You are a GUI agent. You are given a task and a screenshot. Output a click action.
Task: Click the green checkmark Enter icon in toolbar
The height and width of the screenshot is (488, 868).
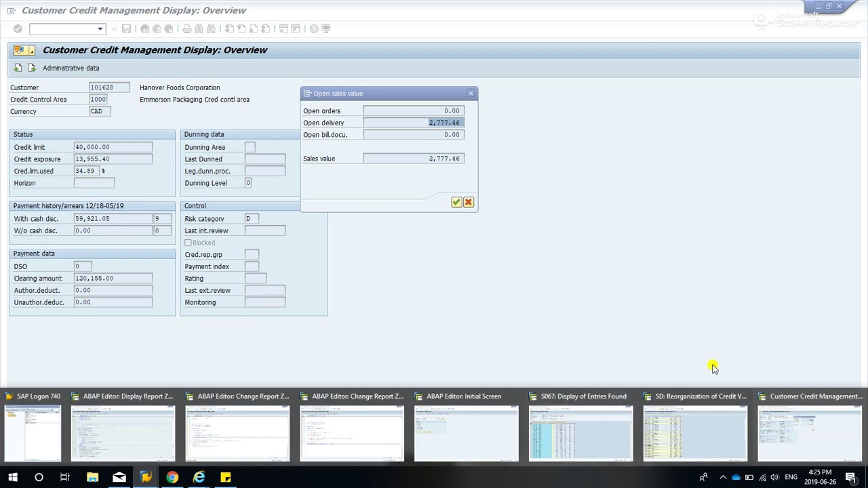coord(18,28)
